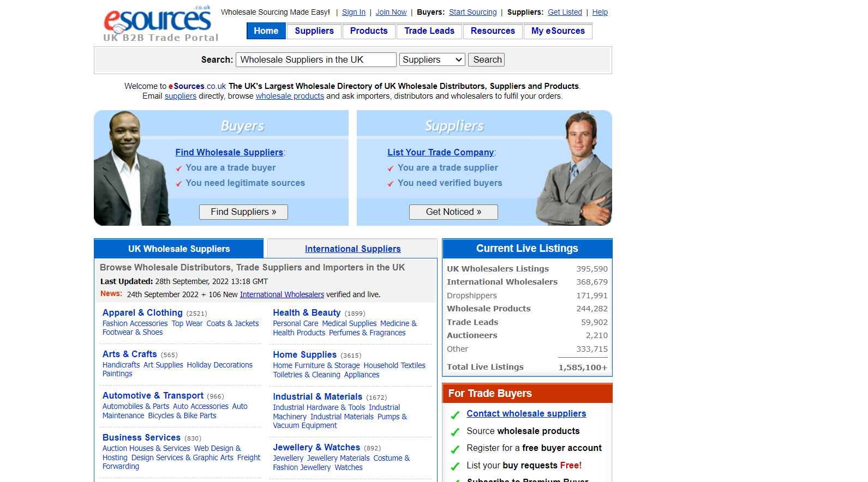Open the Home menu tab
868x482 pixels.
coord(266,31)
